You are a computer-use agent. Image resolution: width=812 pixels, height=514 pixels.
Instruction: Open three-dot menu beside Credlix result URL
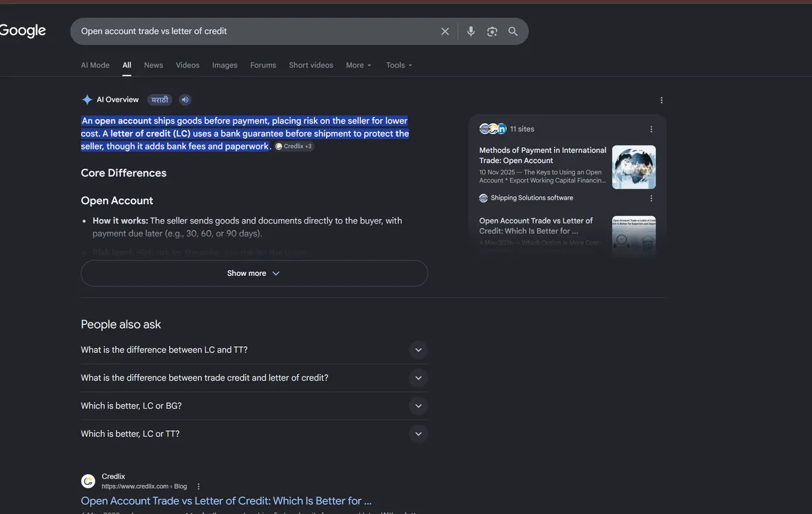coord(198,486)
